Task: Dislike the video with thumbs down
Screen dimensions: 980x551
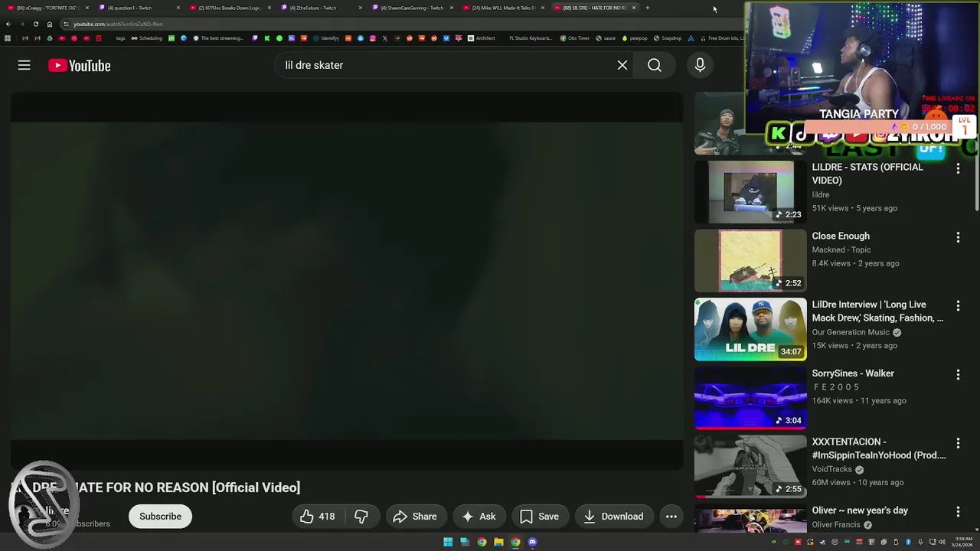Action: (x=361, y=517)
